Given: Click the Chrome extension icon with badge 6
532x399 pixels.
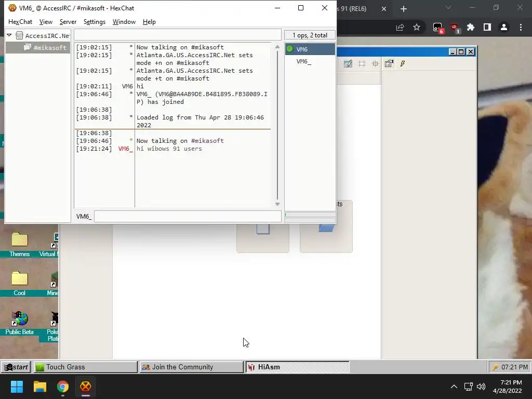Looking at the screenshot, I should [x=438, y=28].
